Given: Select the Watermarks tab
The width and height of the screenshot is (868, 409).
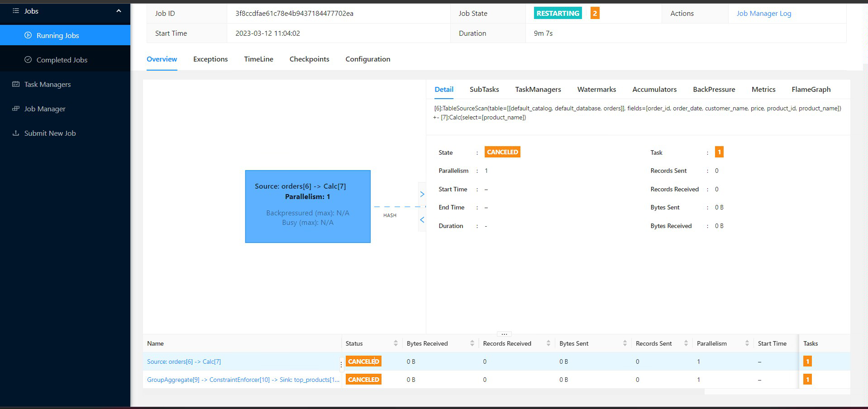Looking at the screenshot, I should coord(596,90).
